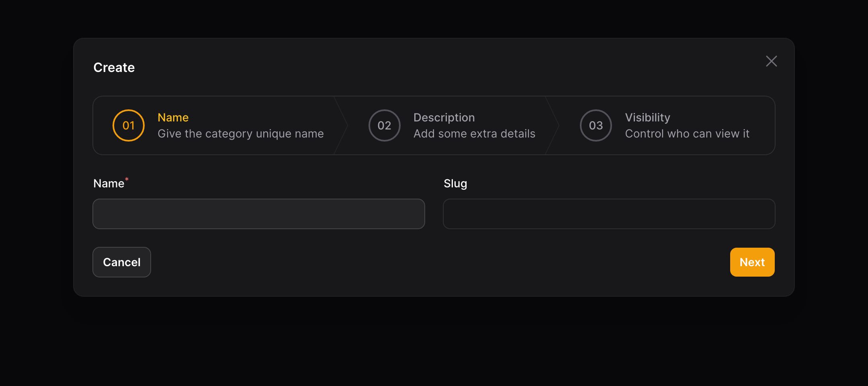
Task: Click the Name field label
Action: (108, 183)
